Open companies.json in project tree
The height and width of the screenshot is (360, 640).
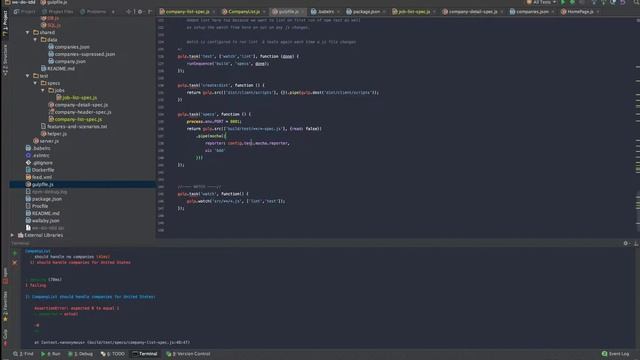point(69,47)
